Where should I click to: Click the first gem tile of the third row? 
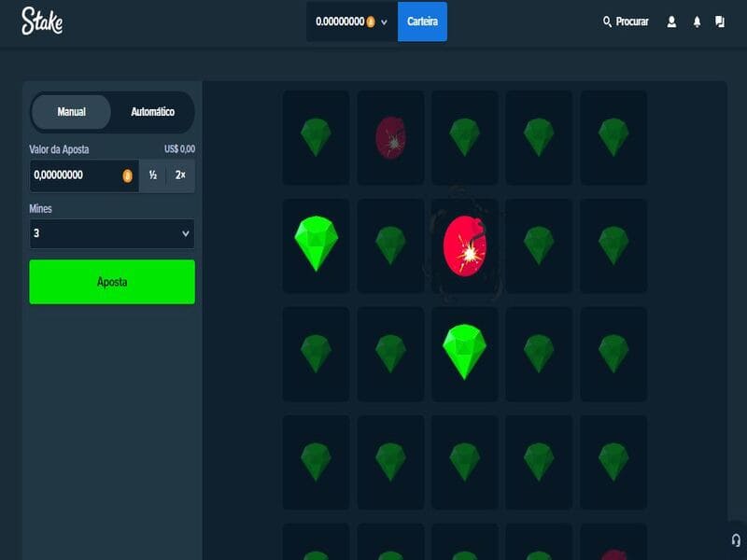316,354
